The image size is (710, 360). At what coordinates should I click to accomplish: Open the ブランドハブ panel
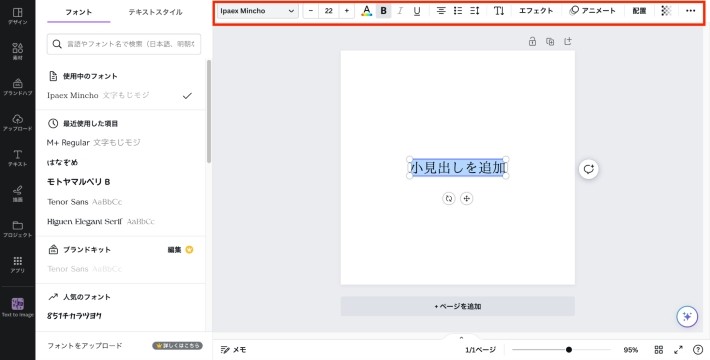point(17,86)
